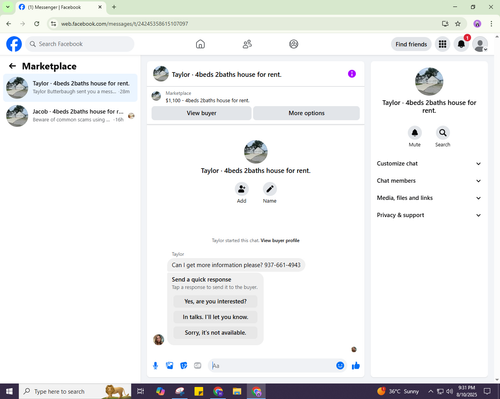Open the Chrome three-dot menu
The image size is (500, 399).
point(491,24)
